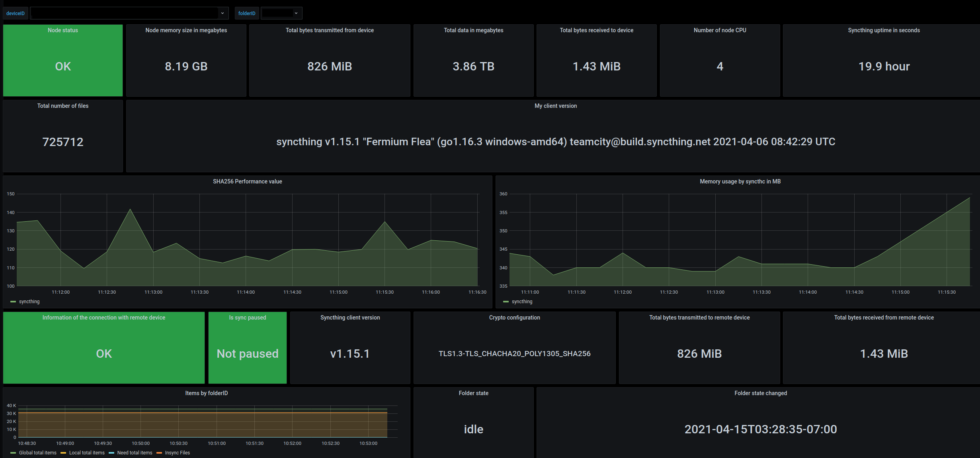This screenshot has width=980, height=458.
Task: Toggle Global total items legend entry
Action: (x=37, y=453)
